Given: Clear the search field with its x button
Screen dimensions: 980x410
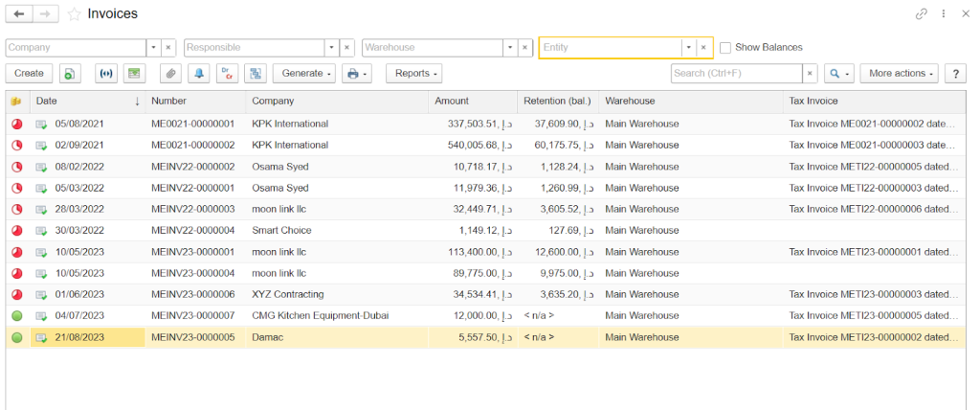Looking at the screenshot, I should [810, 73].
